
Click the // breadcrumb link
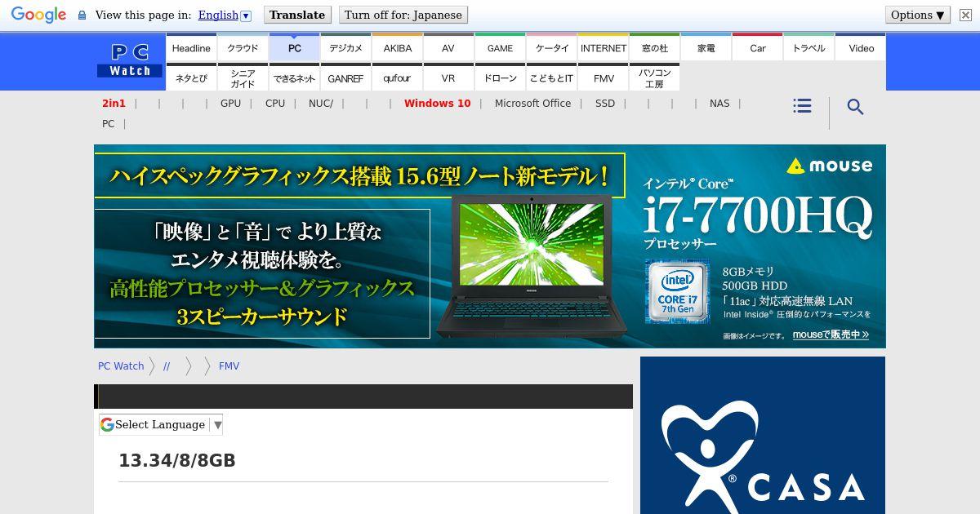(167, 366)
